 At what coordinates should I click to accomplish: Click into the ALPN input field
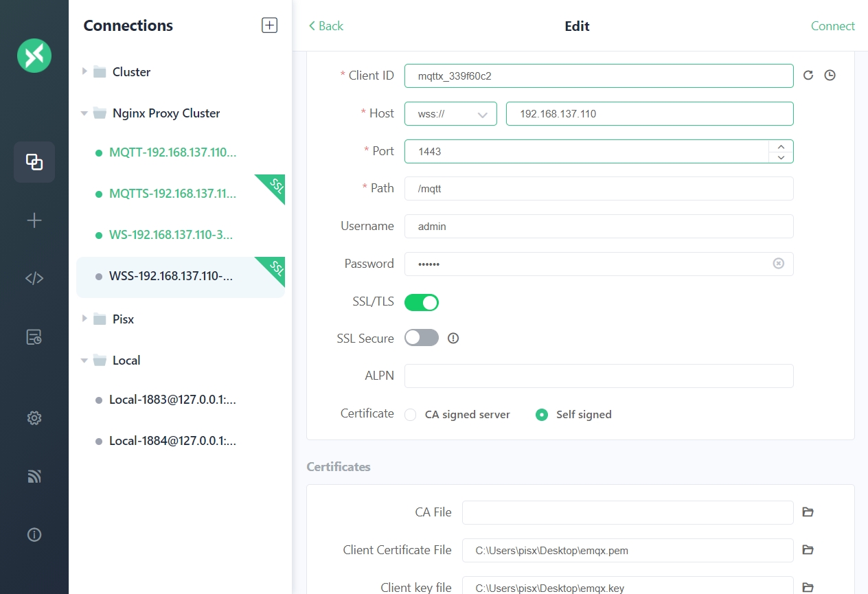coord(599,376)
